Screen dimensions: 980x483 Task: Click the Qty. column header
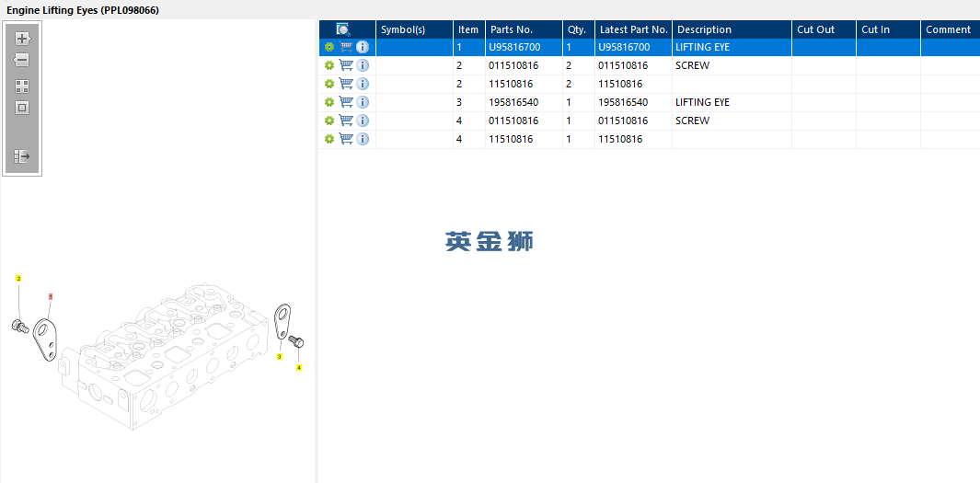[579, 29]
